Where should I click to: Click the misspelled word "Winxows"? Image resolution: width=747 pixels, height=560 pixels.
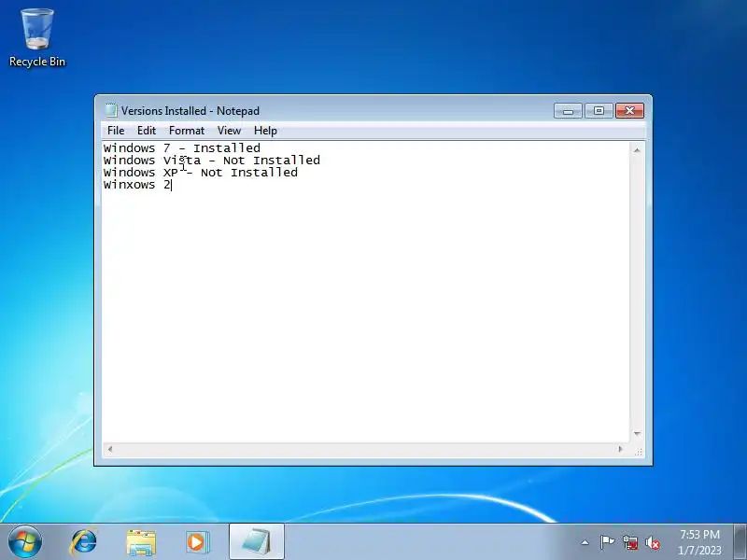pos(129,185)
